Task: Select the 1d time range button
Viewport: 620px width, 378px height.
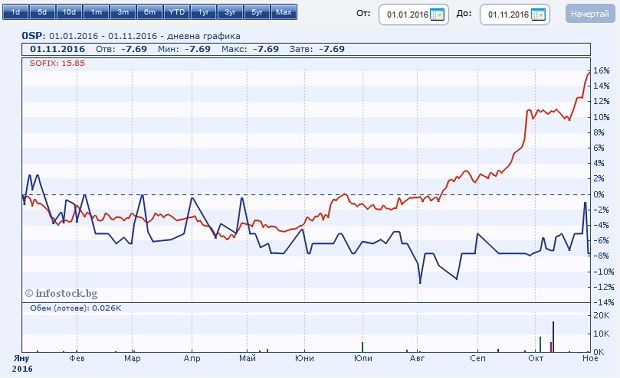Action: [16, 12]
